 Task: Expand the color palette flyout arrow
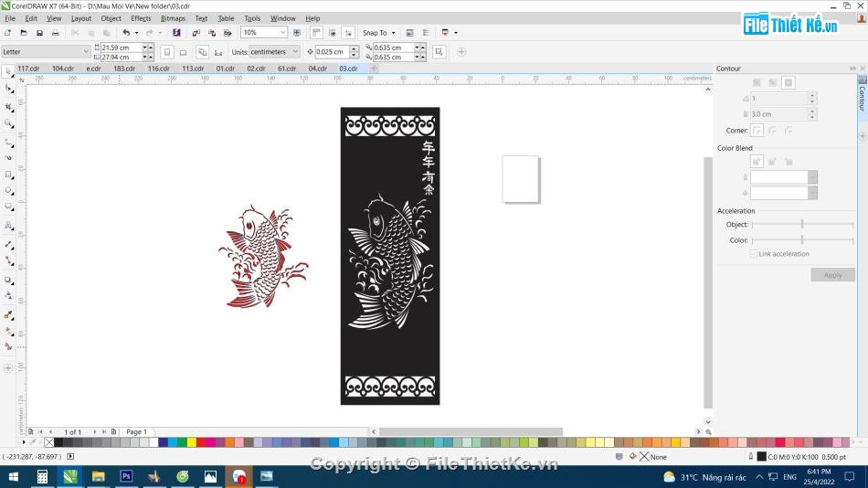coord(24,442)
